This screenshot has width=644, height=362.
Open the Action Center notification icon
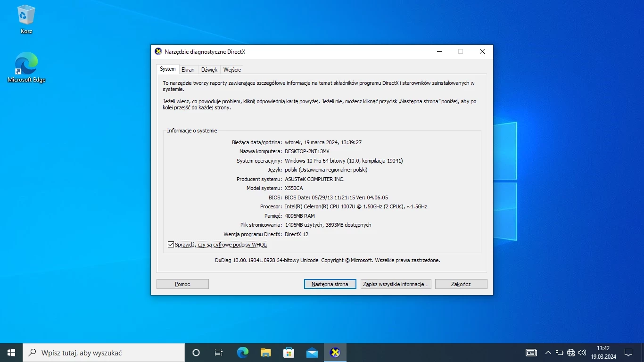pyautogui.click(x=628, y=352)
